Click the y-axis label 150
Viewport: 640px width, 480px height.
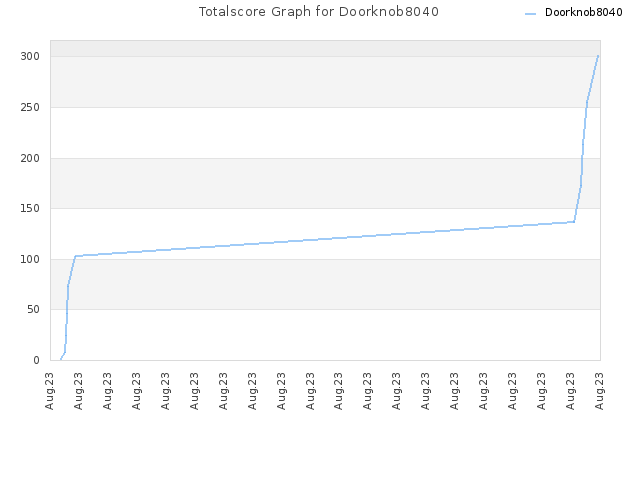click(30, 209)
